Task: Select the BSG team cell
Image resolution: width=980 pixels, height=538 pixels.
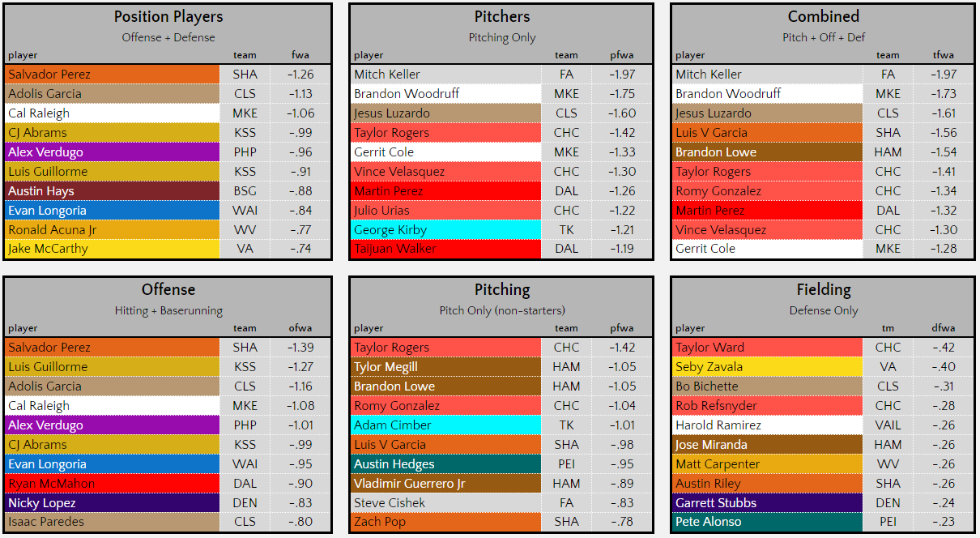Action: pos(245,191)
